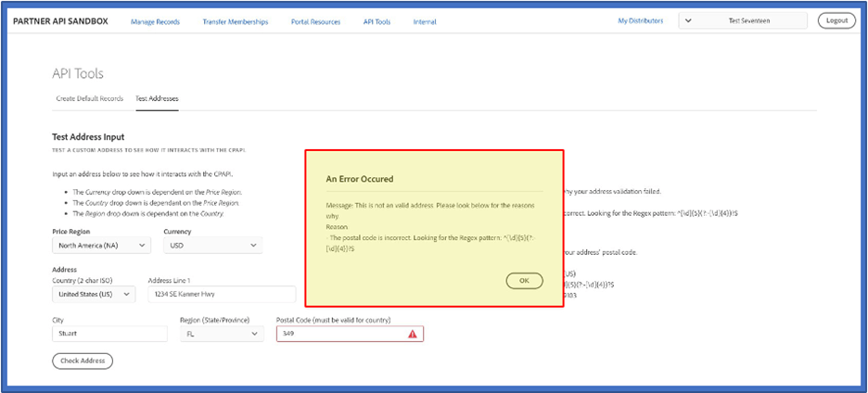Viewport: 868px width, 393px height.
Task: Click the Logout button
Action: tap(836, 20)
